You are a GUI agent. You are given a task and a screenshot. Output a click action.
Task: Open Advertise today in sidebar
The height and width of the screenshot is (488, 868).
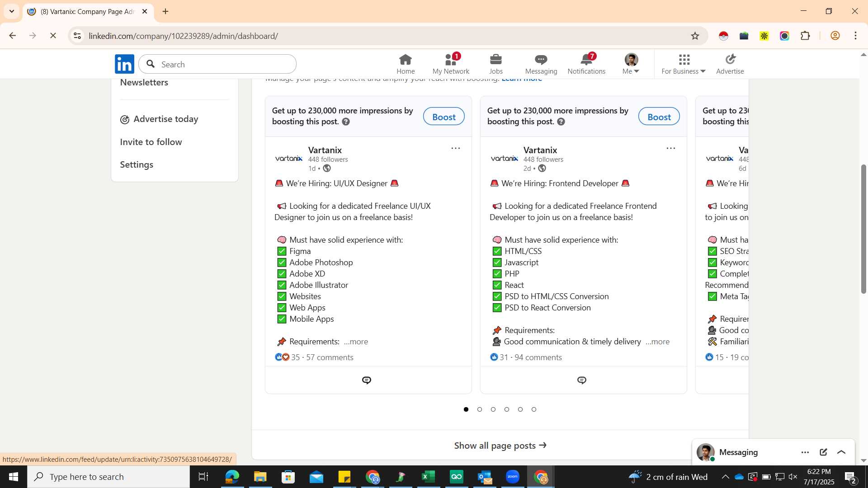click(x=159, y=119)
